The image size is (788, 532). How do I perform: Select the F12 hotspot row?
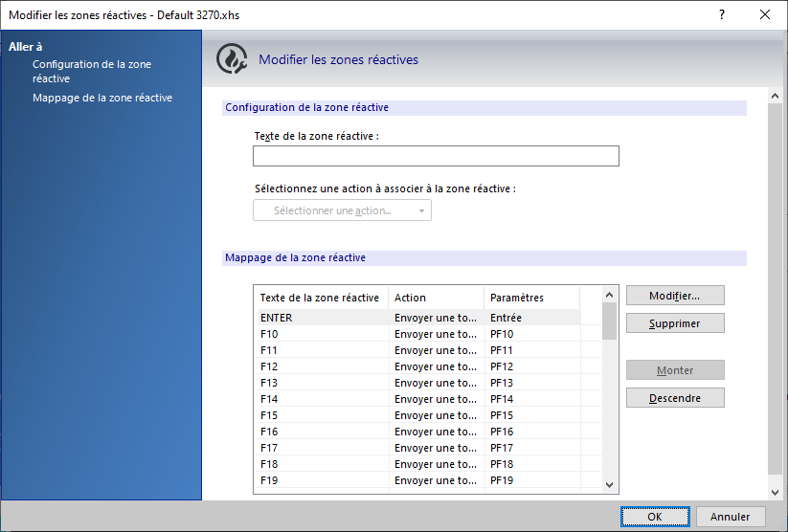[419, 366]
